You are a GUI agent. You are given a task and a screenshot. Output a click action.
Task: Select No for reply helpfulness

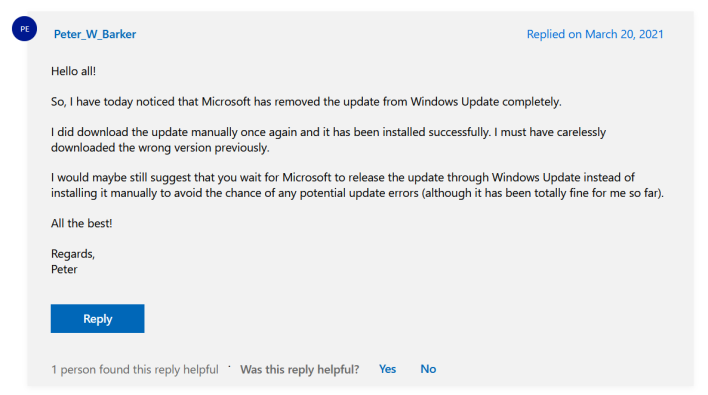click(x=428, y=369)
